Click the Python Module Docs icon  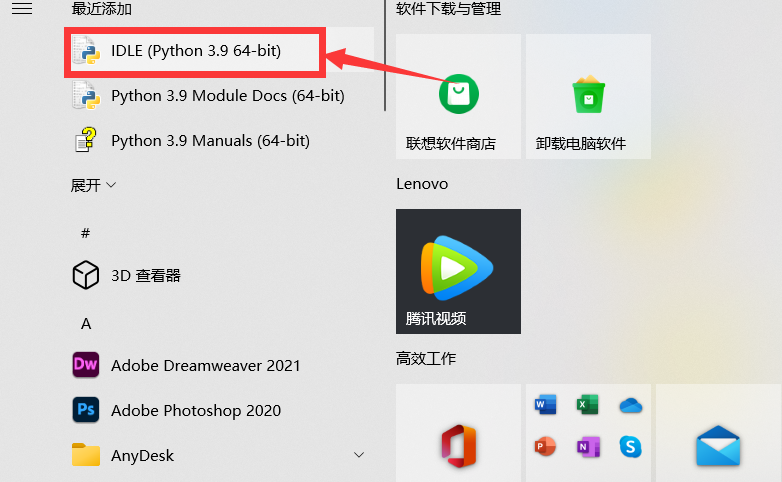click(86, 95)
